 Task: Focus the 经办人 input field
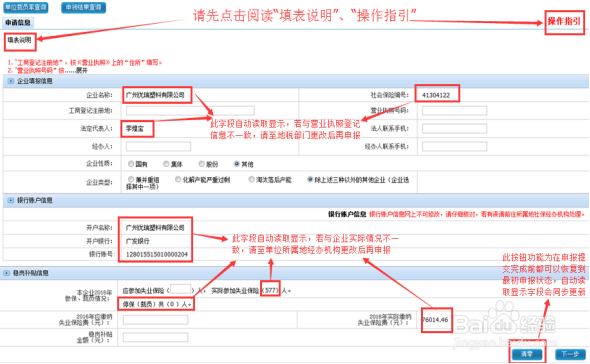coord(158,146)
